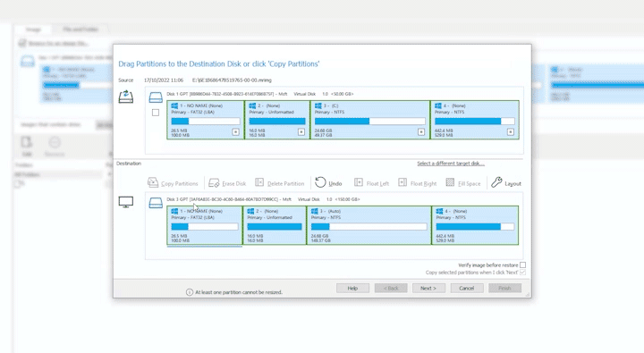Open Select a different target disk link

coord(451,164)
